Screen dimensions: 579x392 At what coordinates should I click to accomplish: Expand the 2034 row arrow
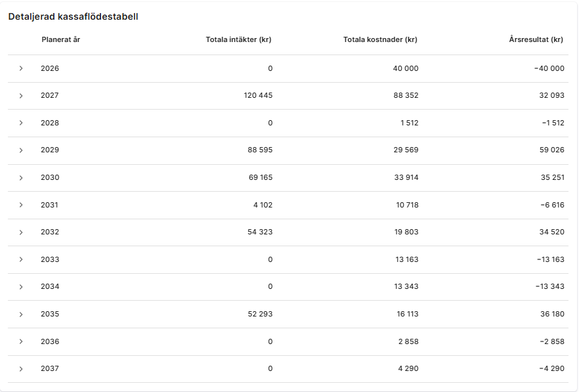21,287
